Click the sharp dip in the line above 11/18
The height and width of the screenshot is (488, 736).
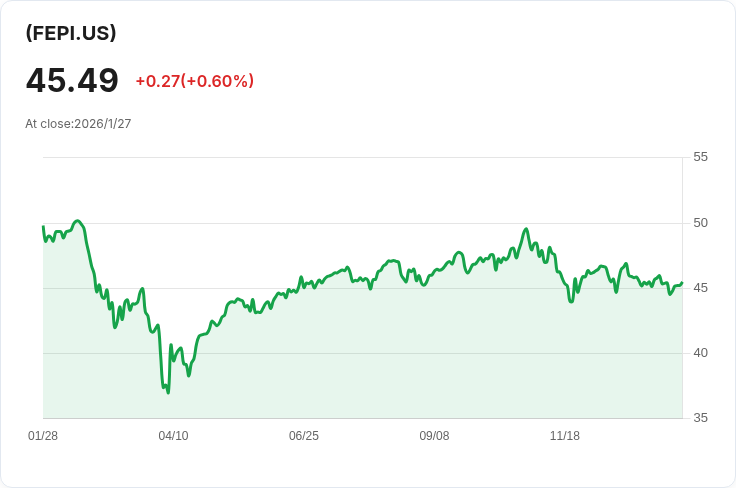click(571, 300)
